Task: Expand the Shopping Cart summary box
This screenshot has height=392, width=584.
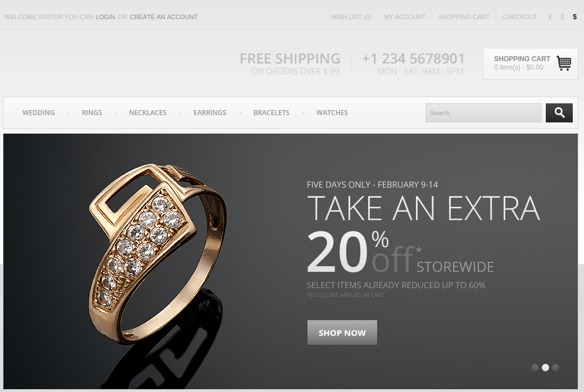Action: pos(531,63)
